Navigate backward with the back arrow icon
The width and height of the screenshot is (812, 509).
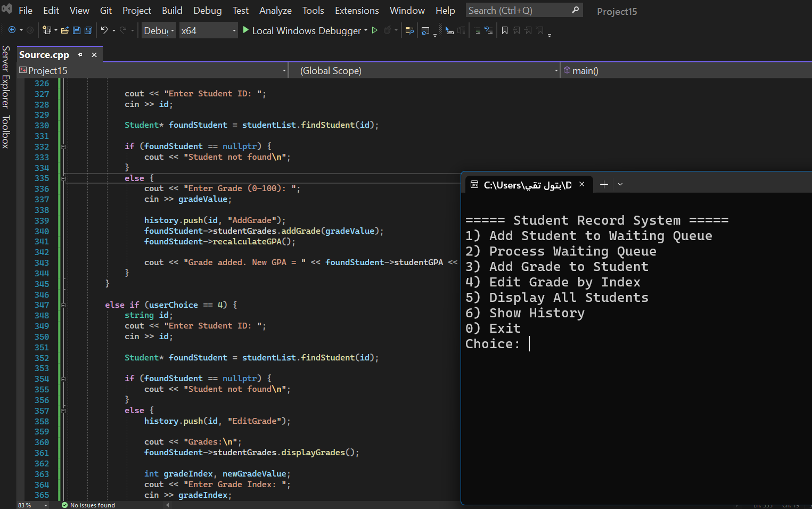(x=12, y=30)
